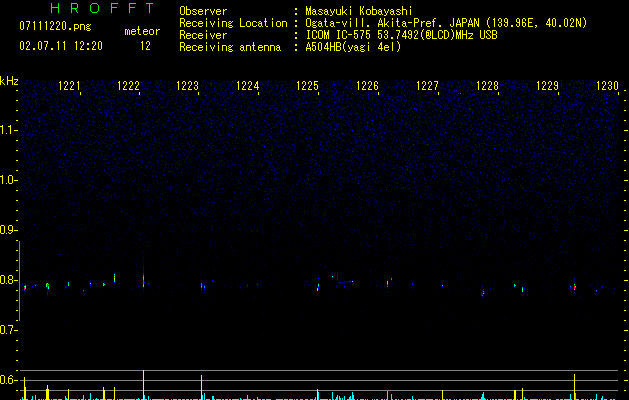Viewport: 629px width, 400px height.
Task: Click the 1227 time axis marker
Action: pos(427,86)
